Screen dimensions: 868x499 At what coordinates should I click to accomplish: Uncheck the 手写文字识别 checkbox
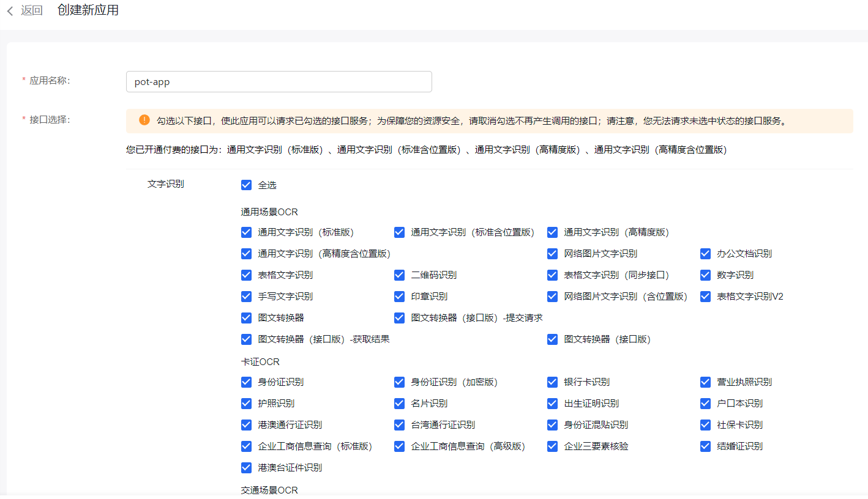point(246,296)
